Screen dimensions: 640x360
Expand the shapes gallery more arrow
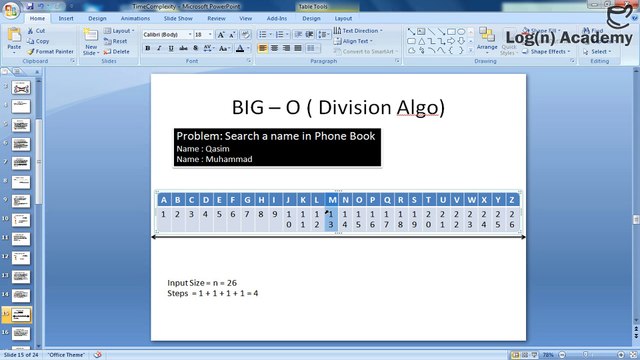471,50
